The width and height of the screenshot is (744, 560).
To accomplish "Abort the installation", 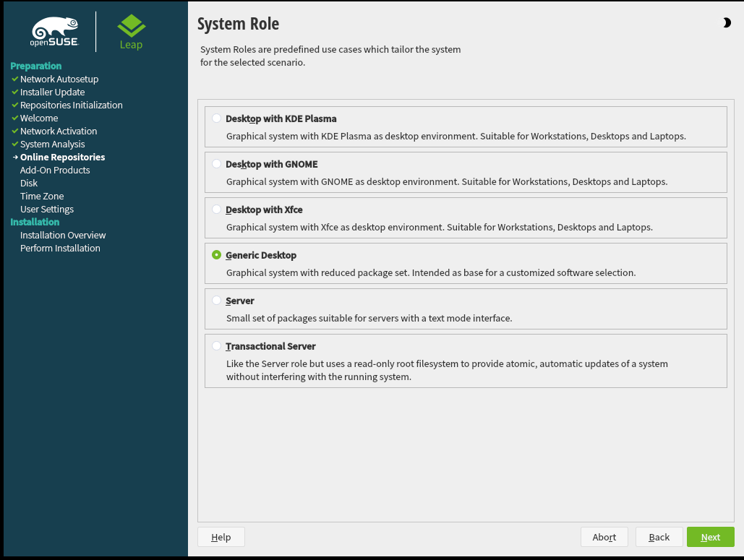I will 604,537.
